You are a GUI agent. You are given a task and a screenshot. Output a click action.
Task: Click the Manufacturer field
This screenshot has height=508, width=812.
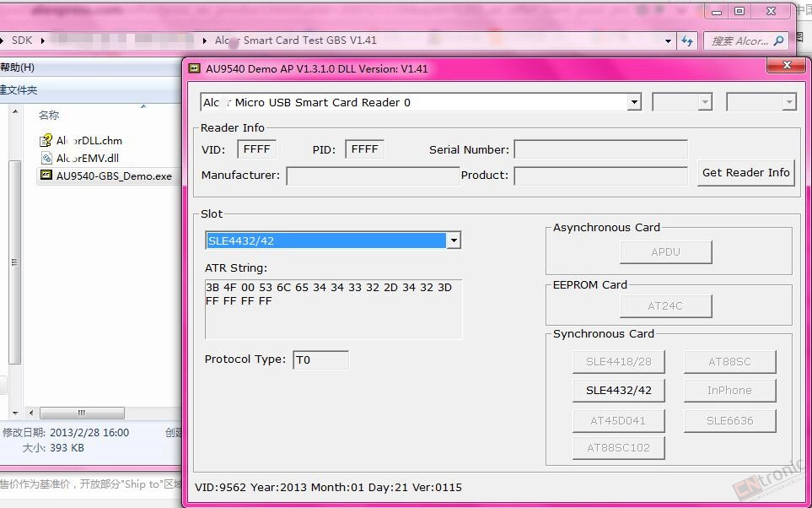tap(373, 176)
